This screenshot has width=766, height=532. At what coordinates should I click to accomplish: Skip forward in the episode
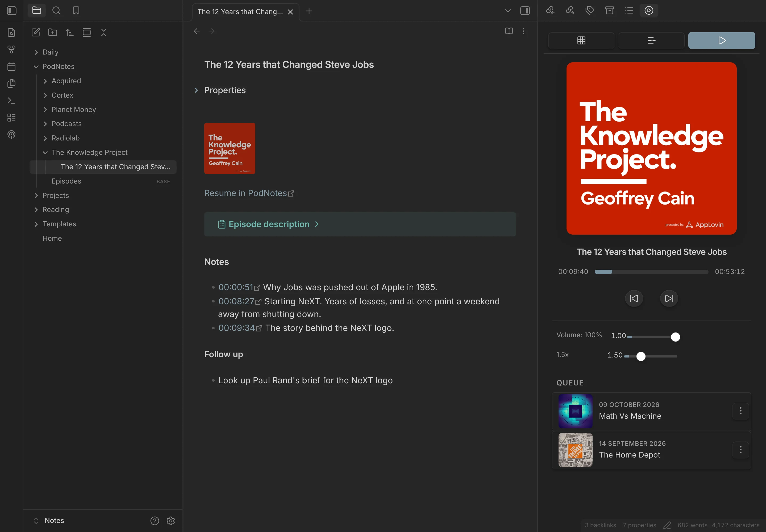[669, 298]
